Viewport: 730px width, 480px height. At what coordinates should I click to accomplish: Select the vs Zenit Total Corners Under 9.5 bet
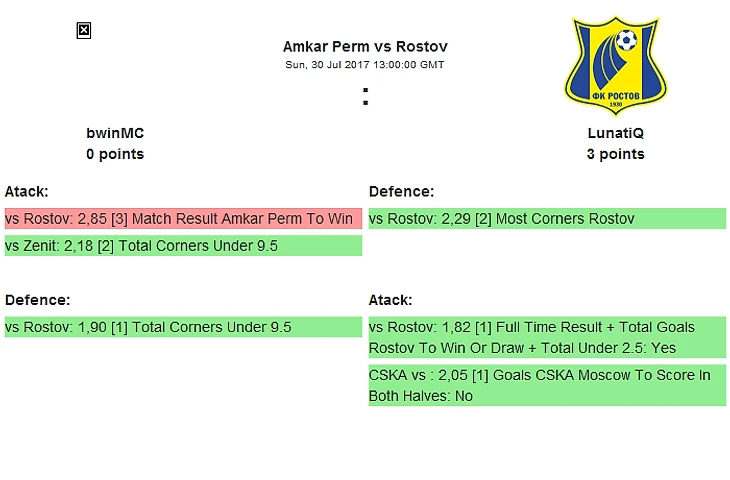click(183, 245)
